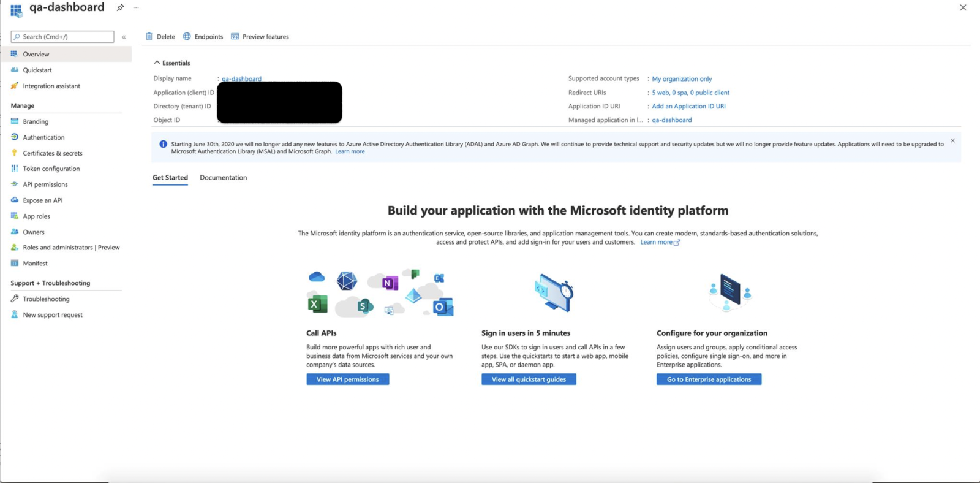Click the Troubleshooting wrench icon
The image size is (980, 483).
[x=14, y=299]
